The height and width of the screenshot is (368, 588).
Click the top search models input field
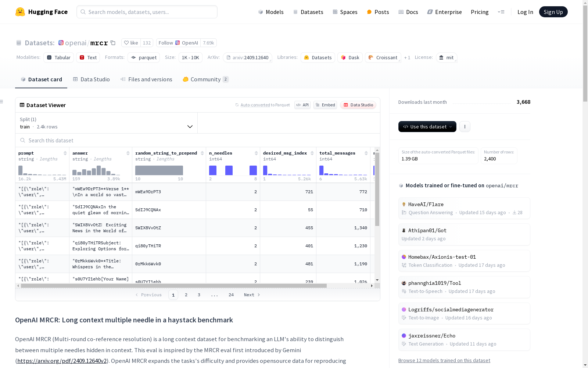[147, 12]
